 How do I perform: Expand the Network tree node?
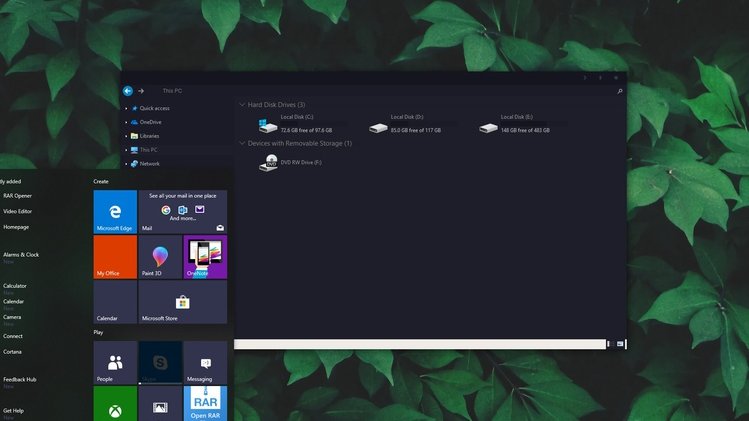(126, 164)
